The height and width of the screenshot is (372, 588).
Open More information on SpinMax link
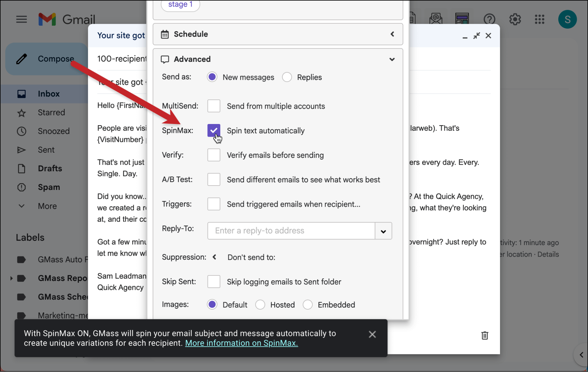tap(241, 343)
